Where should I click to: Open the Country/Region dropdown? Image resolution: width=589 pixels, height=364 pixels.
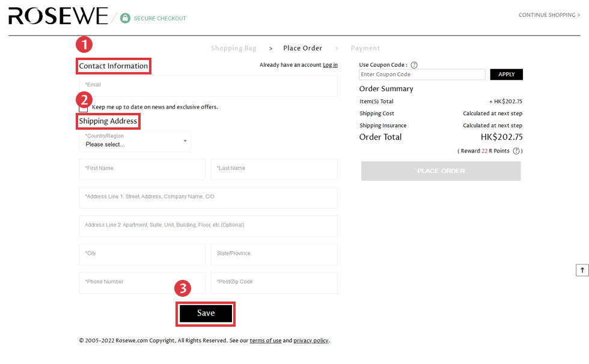pos(135,141)
